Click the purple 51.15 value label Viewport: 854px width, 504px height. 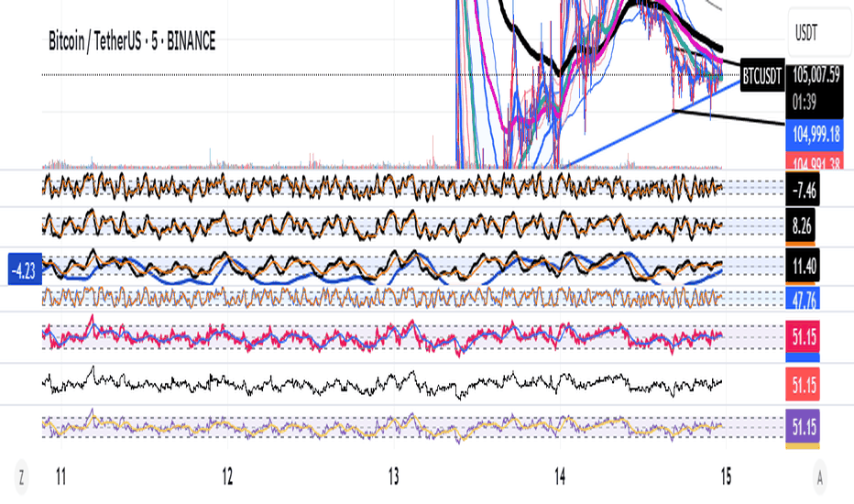[803, 425]
